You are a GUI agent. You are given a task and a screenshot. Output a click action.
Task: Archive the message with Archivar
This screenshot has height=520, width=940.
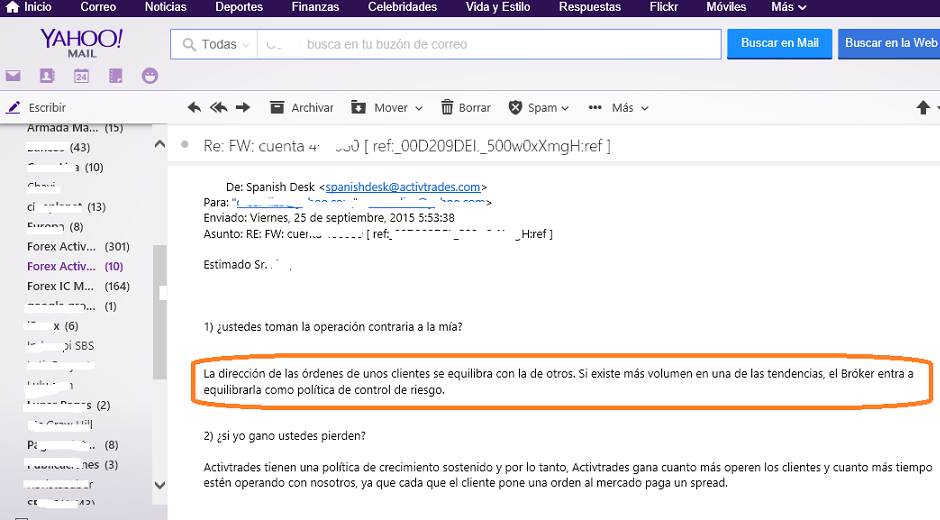[301, 108]
